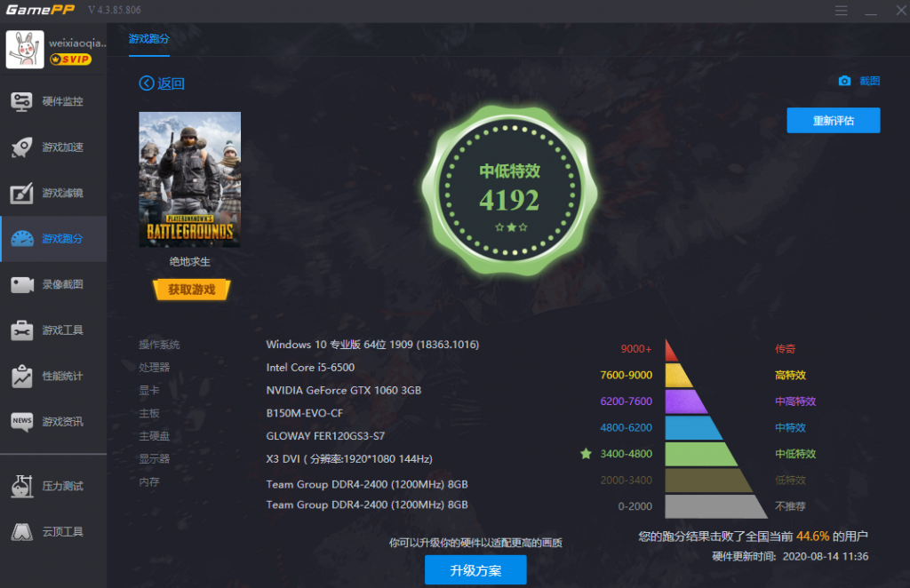Click the green star beside 3400-4800
This screenshot has width=910, height=588.
587,454
